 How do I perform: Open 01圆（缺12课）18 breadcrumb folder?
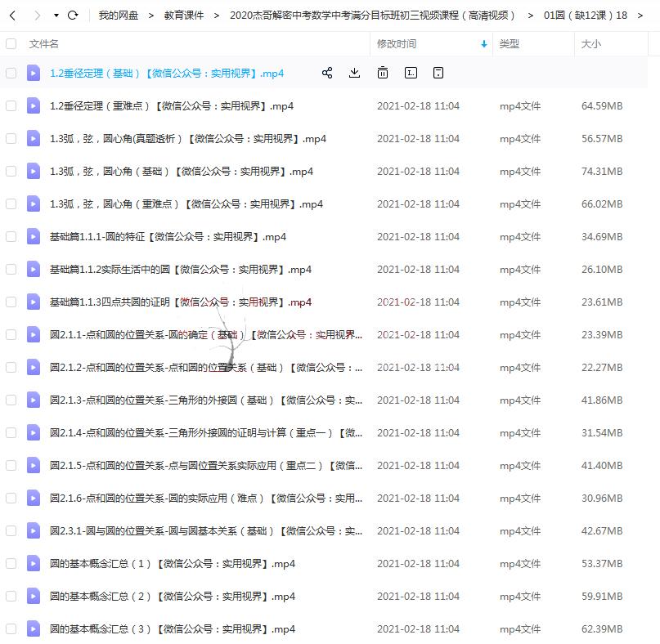(x=585, y=16)
